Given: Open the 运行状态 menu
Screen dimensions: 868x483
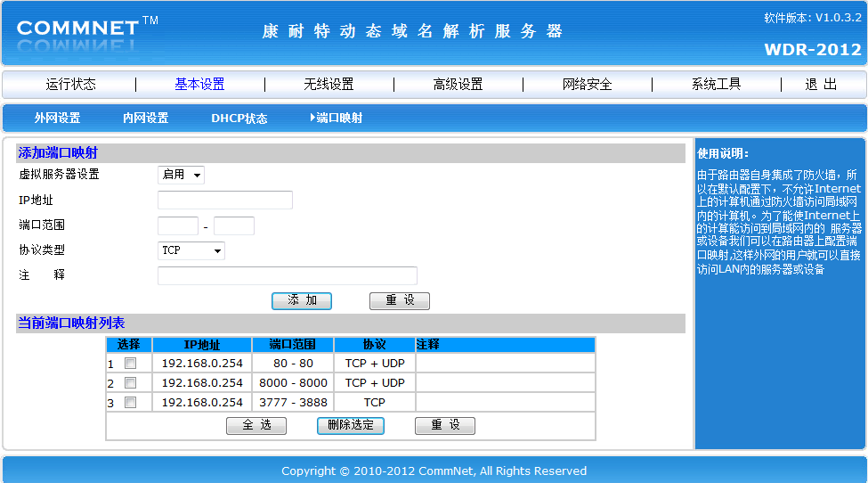Looking at the screenshot, I should (x=71, y=85).
